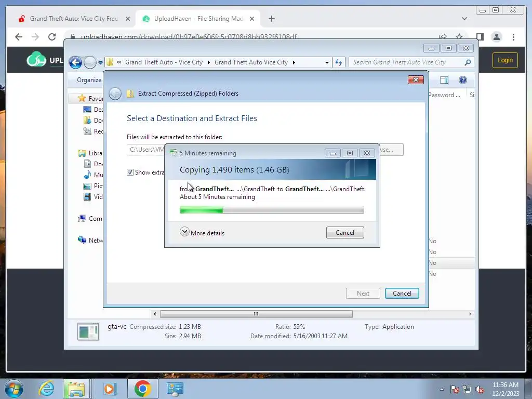Click the gta-vc file thumbnail

click(x=88, y=331)
